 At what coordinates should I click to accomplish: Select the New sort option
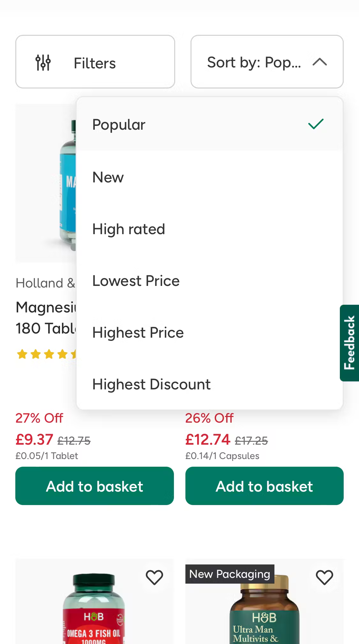[x=108, y=177]
